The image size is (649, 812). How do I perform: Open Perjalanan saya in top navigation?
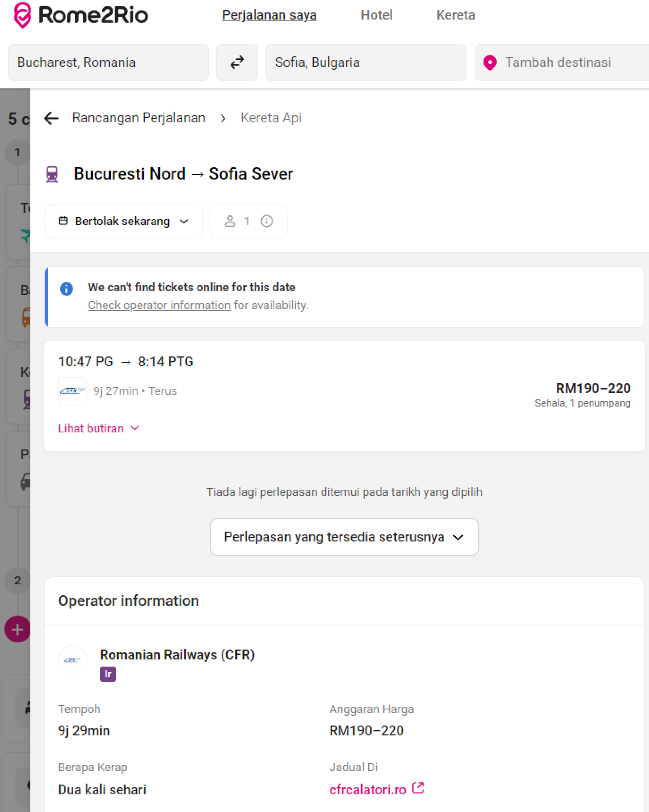269,15
